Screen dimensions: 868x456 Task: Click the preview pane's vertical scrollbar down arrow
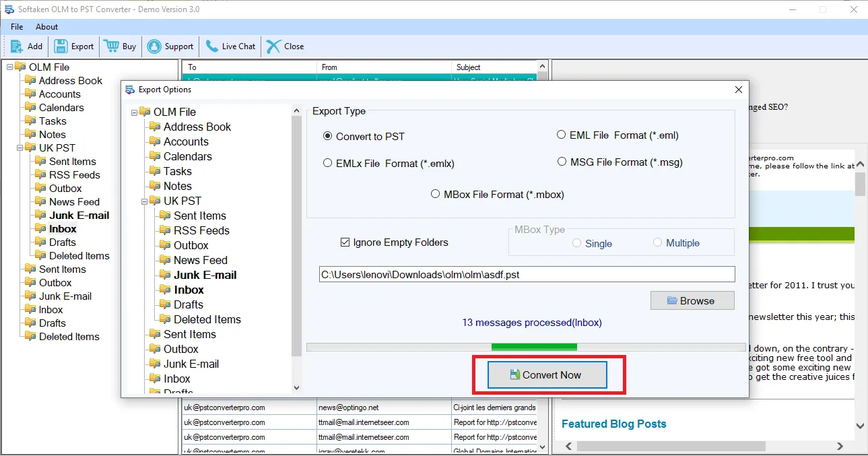point(861,425)
